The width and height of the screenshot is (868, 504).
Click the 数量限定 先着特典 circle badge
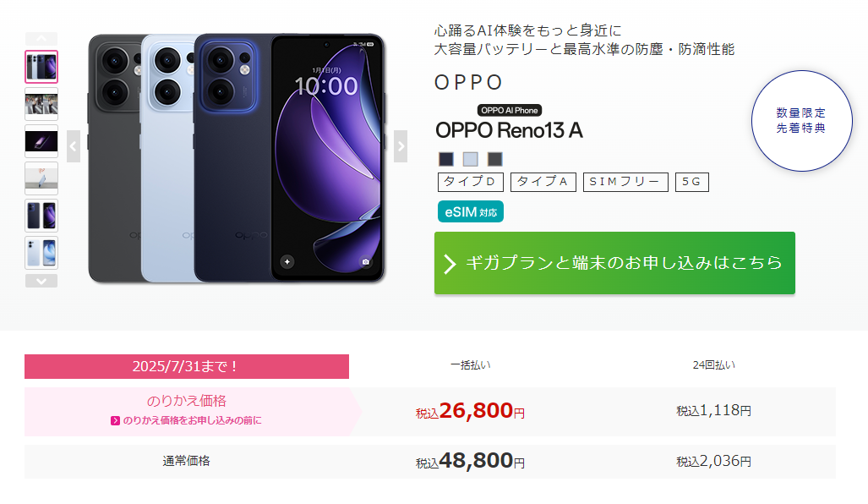pos(801,121)
